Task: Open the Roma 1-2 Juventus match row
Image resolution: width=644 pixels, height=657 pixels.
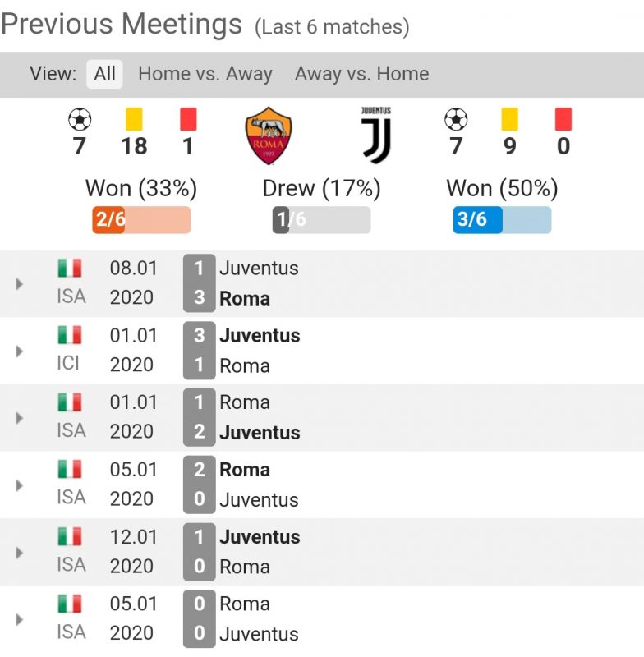Action: pyautogui.click(x=20, y=418)
